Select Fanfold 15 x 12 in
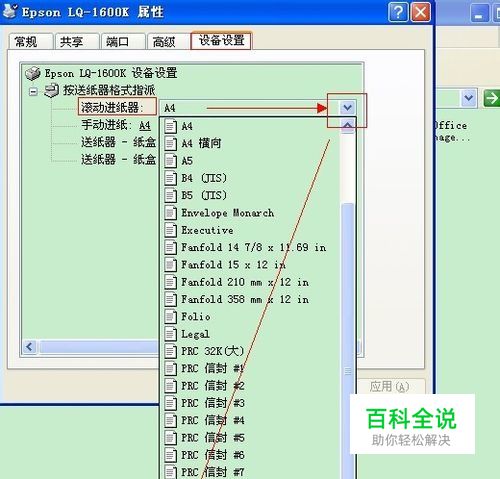 coord(251,265)
